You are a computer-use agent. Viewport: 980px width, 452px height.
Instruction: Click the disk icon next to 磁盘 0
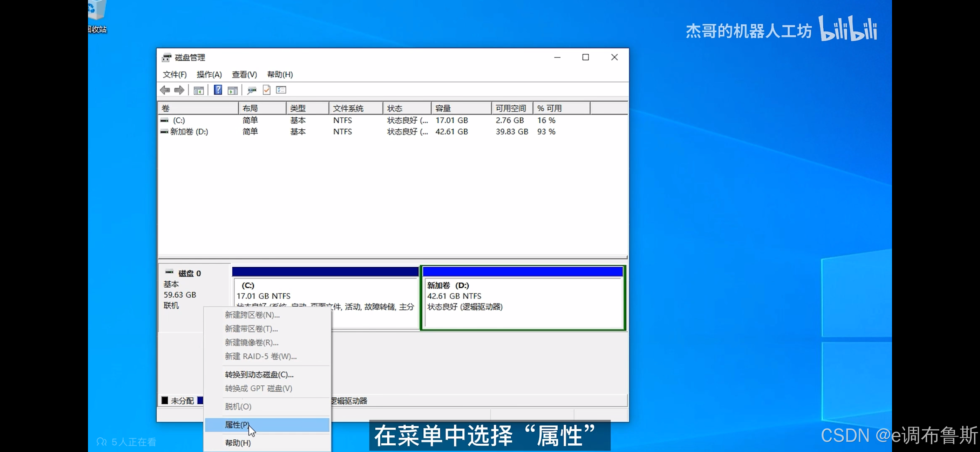point(169,272)
